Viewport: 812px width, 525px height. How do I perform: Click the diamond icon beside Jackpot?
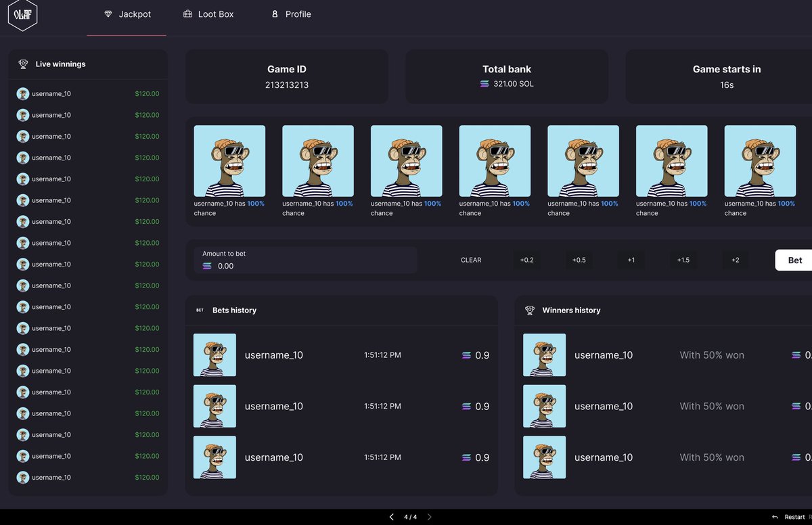click(x=109, y=14)
